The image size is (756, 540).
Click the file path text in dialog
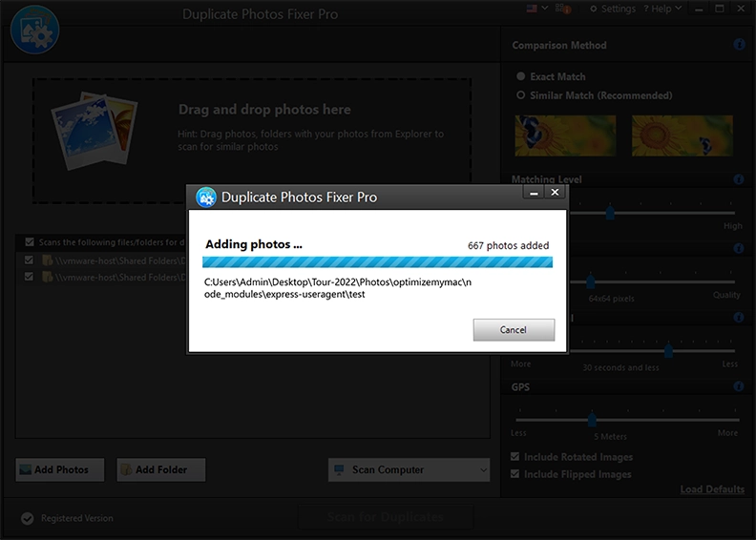[x=338, y=288]
